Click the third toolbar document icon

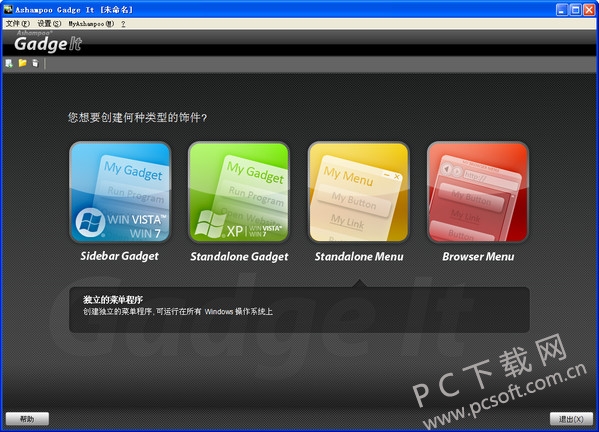[35, 63]
